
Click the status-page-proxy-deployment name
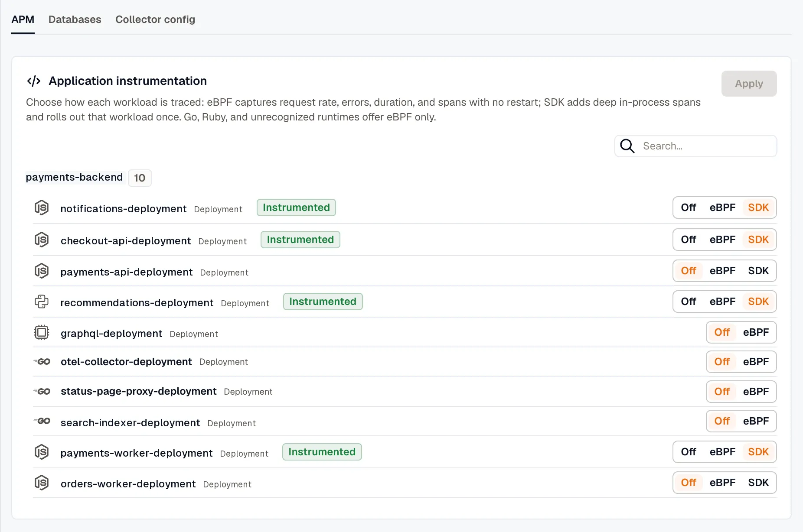[139, 391]
